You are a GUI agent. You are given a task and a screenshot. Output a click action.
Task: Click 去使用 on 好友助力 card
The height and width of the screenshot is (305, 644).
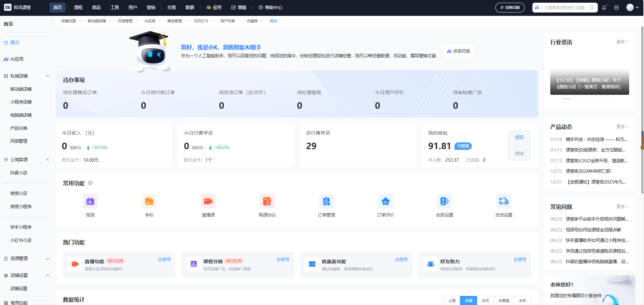[520, 259]
